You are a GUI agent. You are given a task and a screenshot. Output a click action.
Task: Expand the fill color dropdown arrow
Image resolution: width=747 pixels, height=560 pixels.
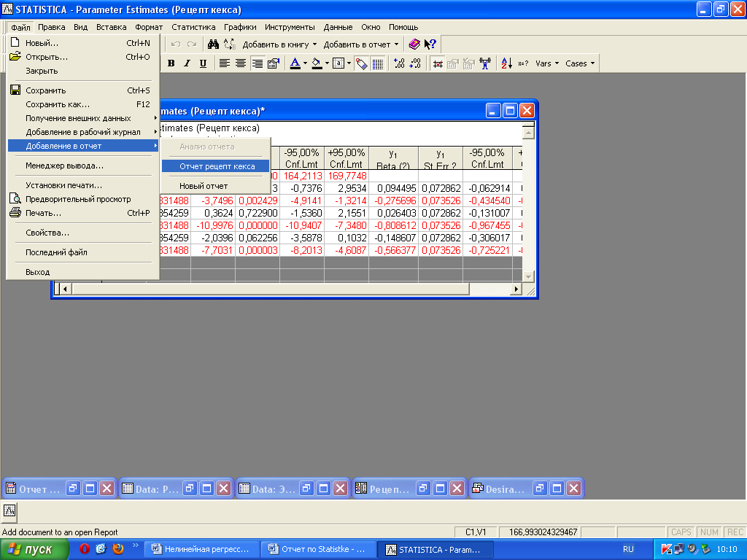[x=327, y=63]
